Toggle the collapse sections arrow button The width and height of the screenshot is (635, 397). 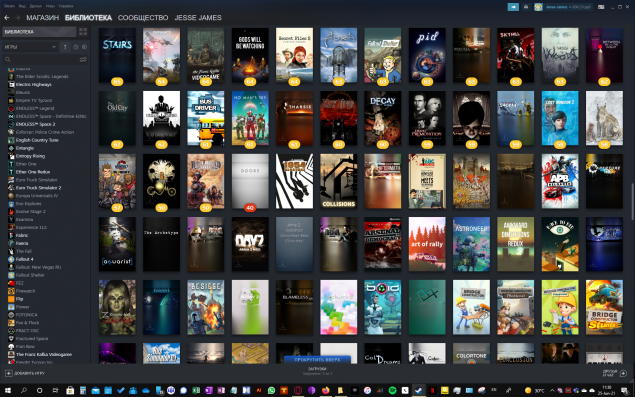coord(65,47)
